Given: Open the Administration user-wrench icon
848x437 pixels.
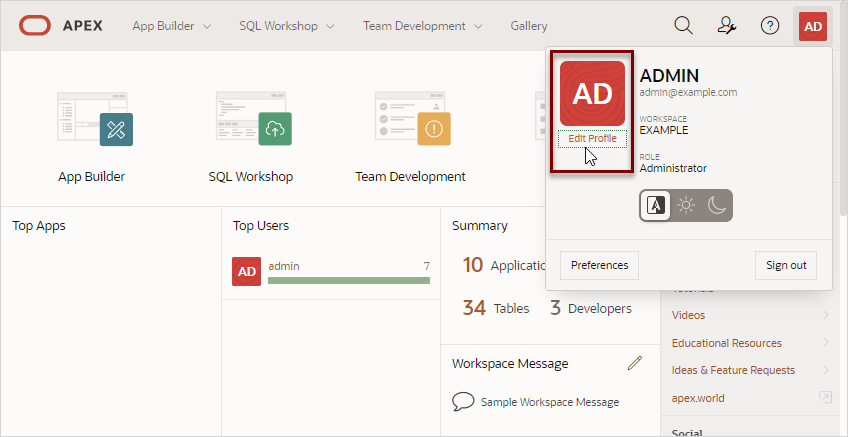Looking at the screenshot, I should pyautogui.click(x=727, y=25).
